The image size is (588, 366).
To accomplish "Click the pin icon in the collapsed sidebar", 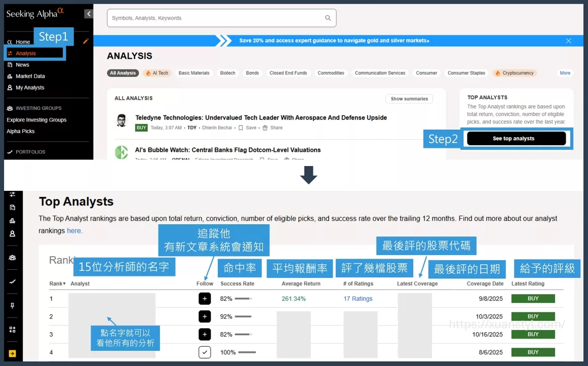I will click(x=13, y=306).
